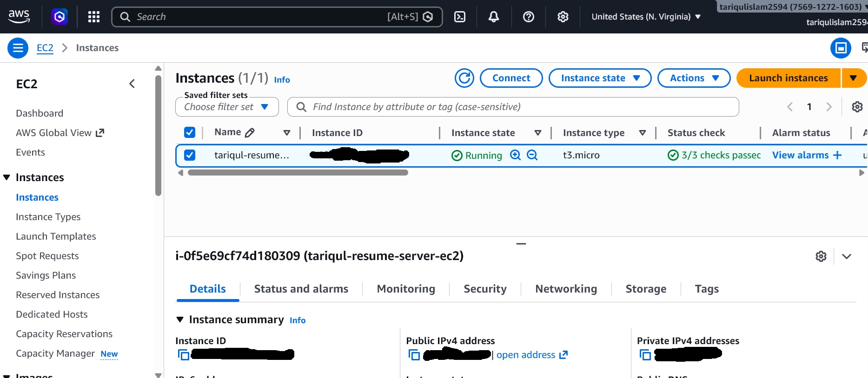Open settings gear in top navigation bar

click(x=563, y=17)
